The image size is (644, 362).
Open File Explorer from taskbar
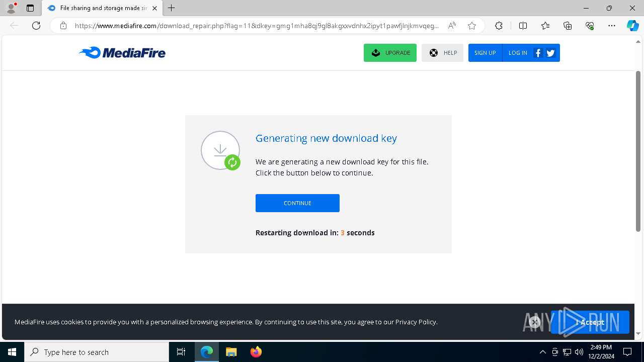[231, 352]
